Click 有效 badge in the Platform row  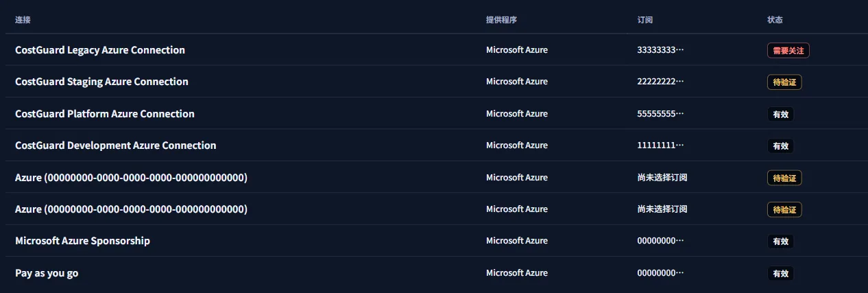pyautogui.click(x=780, y=114)
